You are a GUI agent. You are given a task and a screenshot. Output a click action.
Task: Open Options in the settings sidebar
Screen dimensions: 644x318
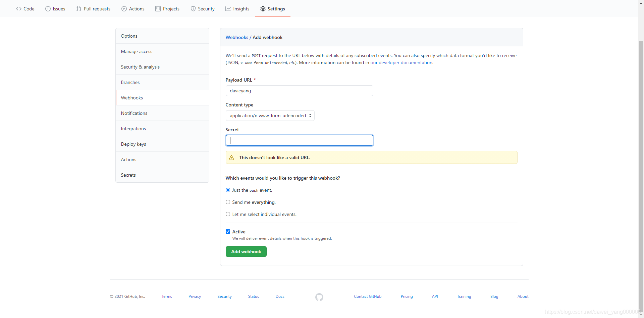click(x=162, y=36)
